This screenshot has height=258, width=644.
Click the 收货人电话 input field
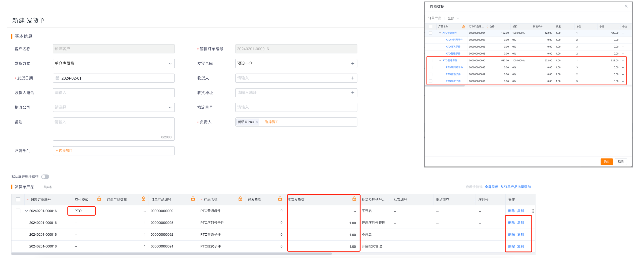click(113, 93)
